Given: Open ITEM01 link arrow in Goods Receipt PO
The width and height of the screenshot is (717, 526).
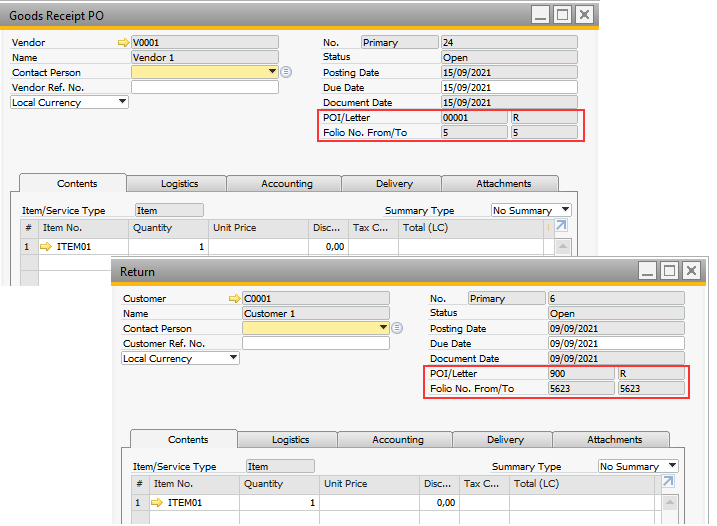Looking at the screenshot, I should tap(45, 246).
